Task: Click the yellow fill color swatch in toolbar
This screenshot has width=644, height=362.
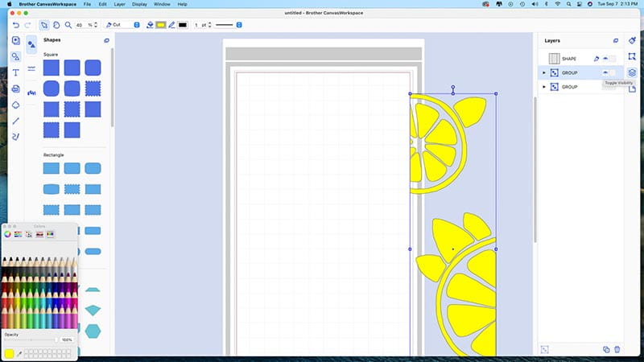Action: [161, 25]
